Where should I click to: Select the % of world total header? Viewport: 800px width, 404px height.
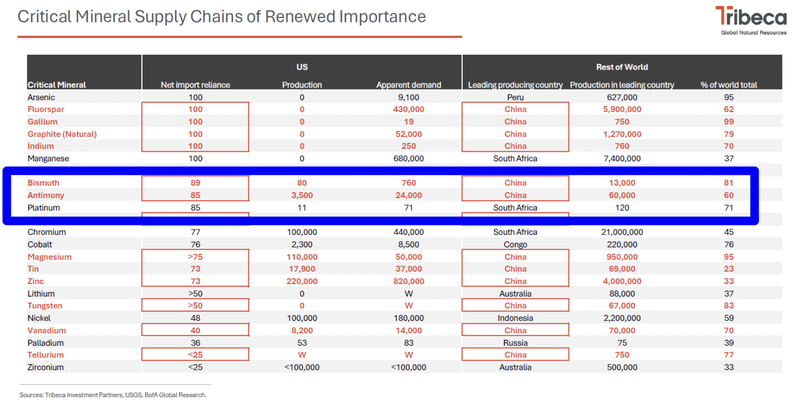pos(727,84)
